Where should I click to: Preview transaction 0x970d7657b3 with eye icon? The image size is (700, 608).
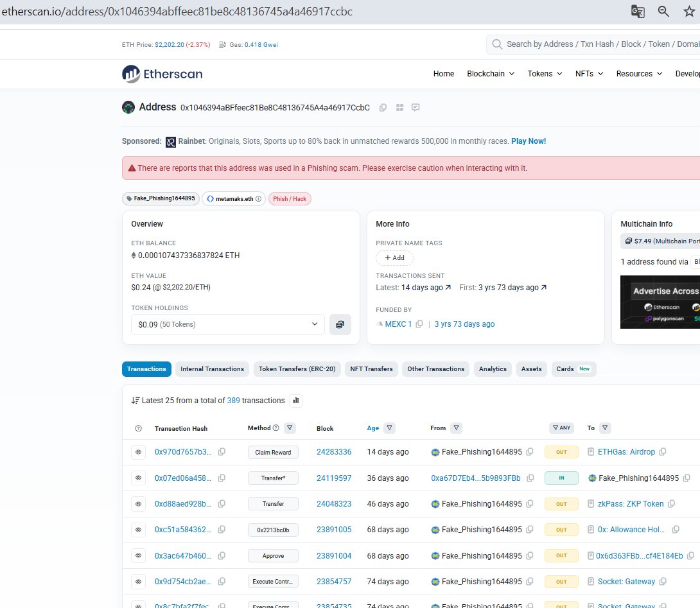pyautogui.click(x=138, y=452)
